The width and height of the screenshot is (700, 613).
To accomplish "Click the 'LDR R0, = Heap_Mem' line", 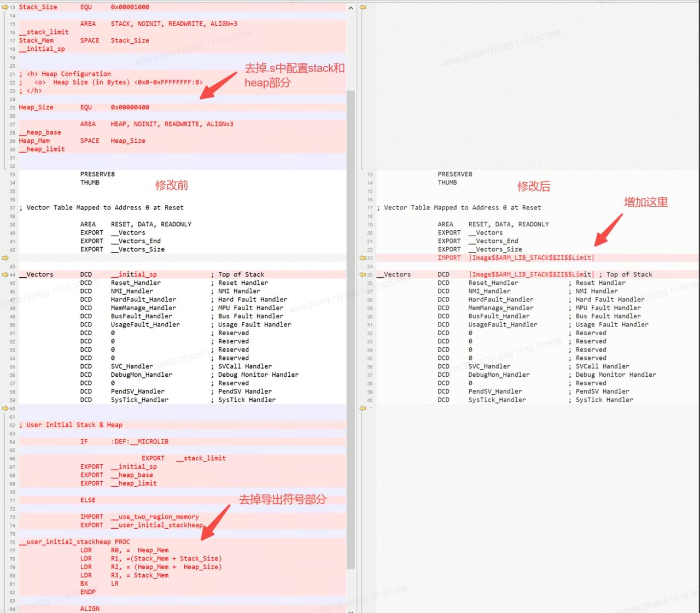I will (x=182, y=550).
